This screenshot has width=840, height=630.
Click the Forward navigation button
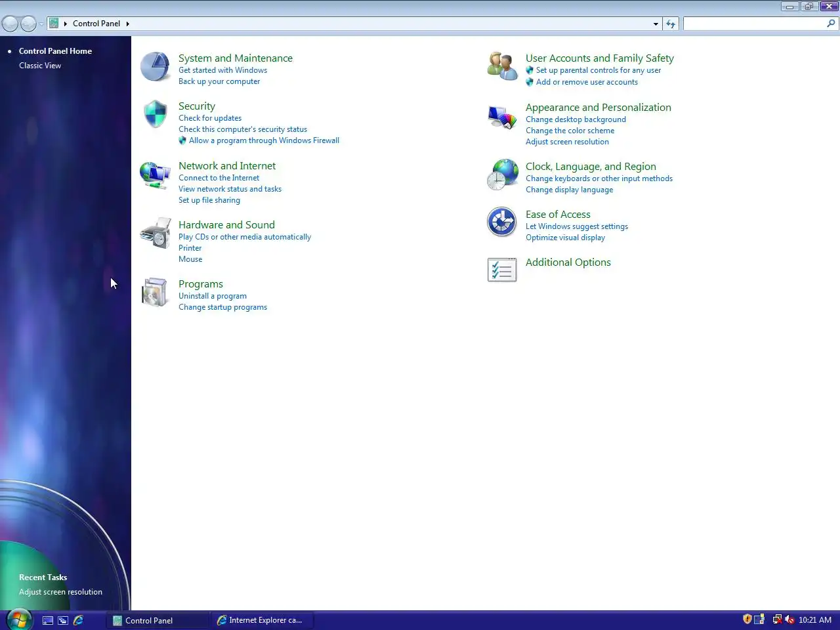point(28,24)
